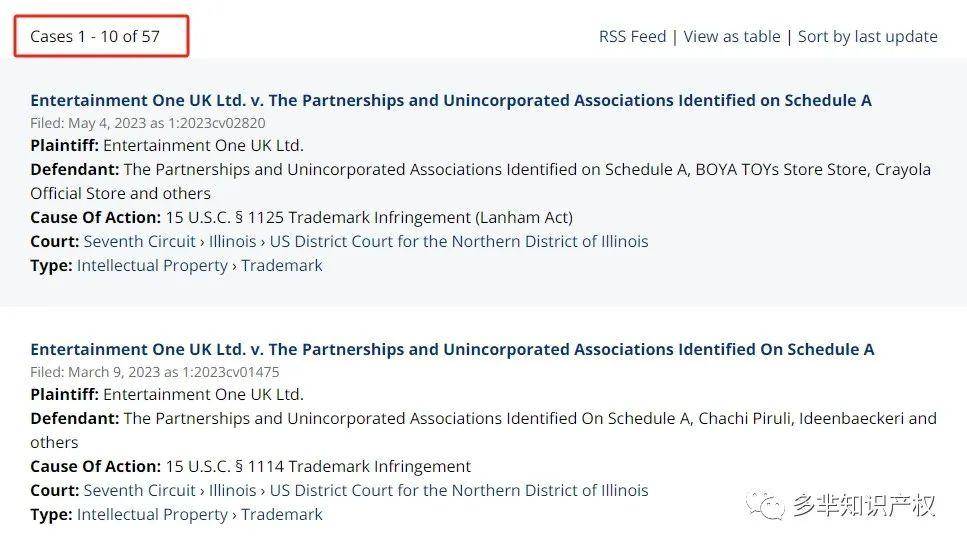Viewport: 967px width, 548px height.
Task: Open Northern District of Illinois link, second case
Action: [x=459, y=490]
